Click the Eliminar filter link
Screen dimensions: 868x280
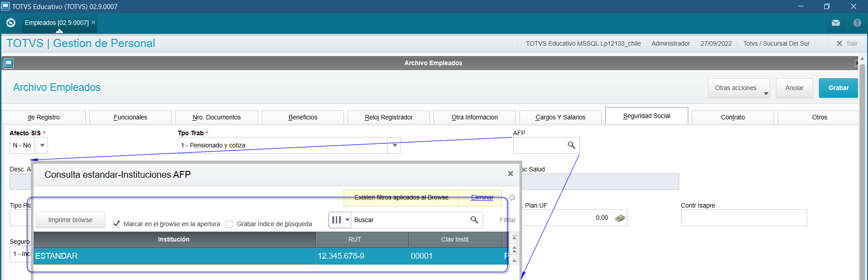pyautogui.click(x=482, y=198)
